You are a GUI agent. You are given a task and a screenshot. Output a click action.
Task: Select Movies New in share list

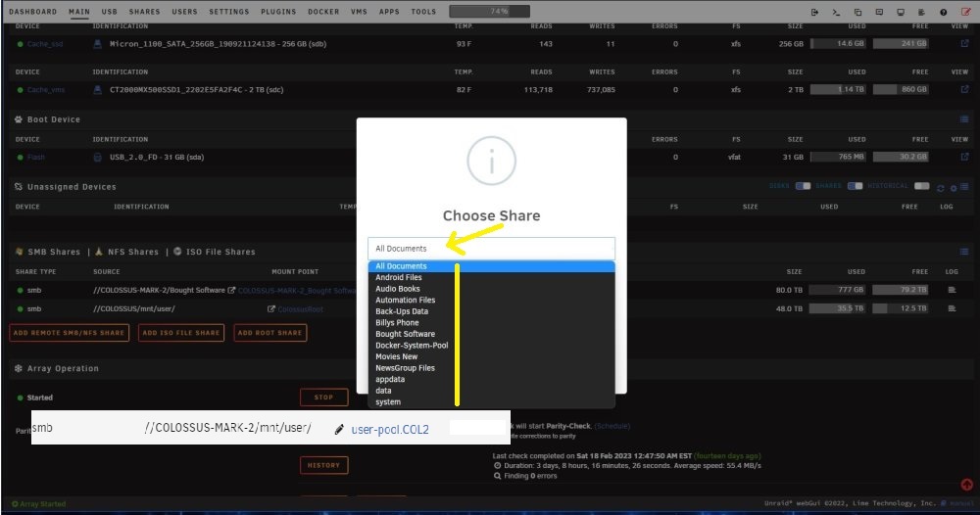click(491, 356)
